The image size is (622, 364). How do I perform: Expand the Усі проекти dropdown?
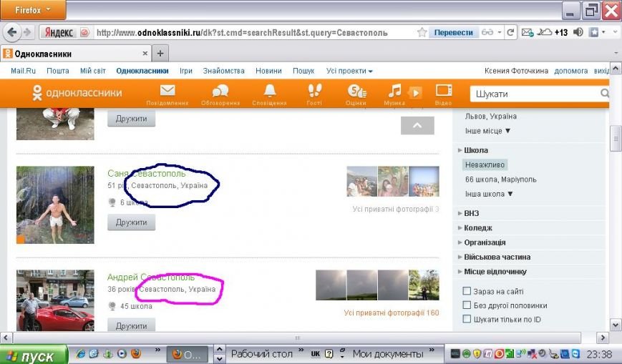point(349,71)
